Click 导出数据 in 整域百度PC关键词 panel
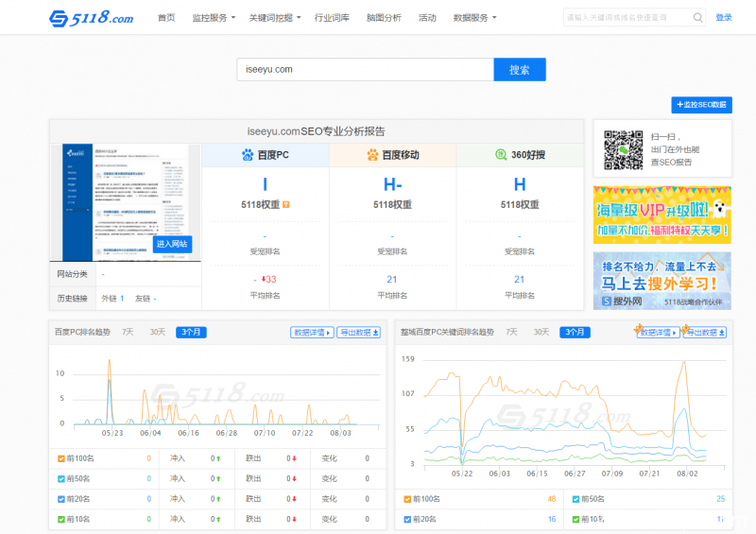This screenshot has height=534, width=756. click(705, 333)
